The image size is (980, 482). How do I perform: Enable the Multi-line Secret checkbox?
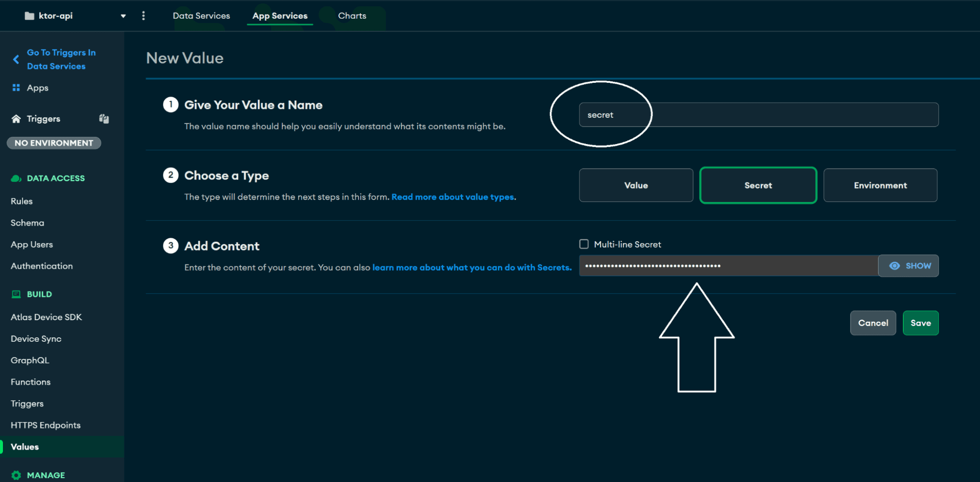click(584, 244)
